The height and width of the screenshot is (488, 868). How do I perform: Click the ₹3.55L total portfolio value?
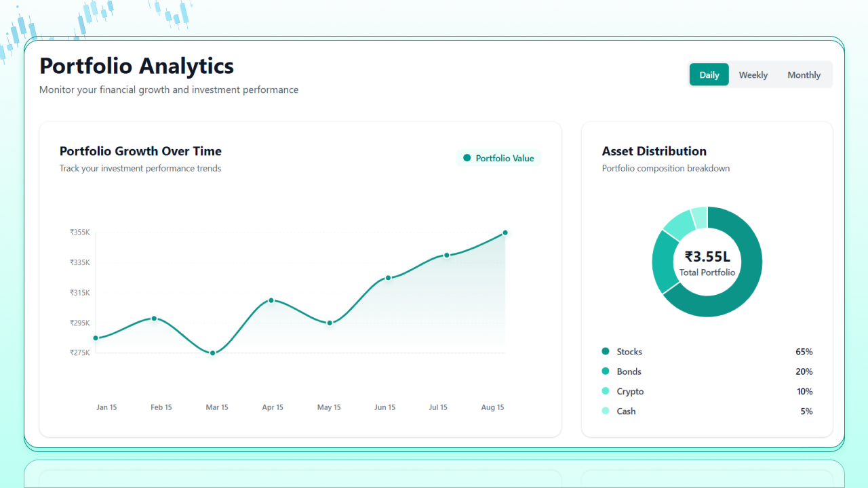707,256
